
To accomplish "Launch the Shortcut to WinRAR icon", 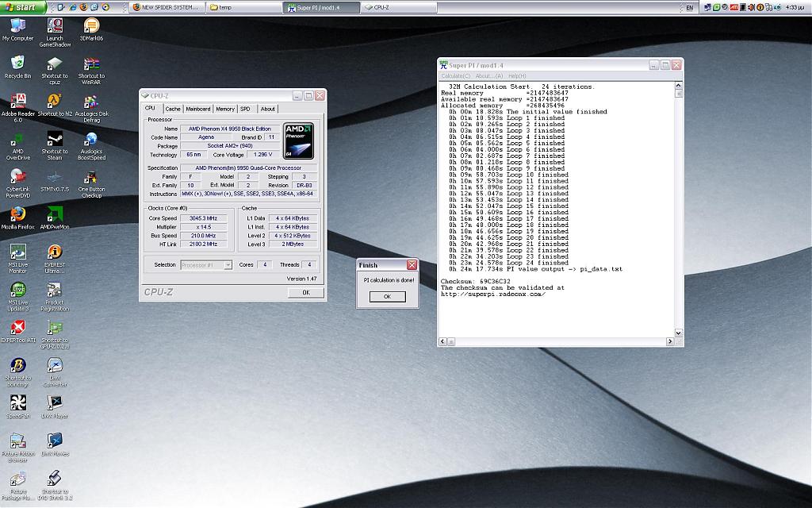I will pyautogui.click(x=92, y=71).
